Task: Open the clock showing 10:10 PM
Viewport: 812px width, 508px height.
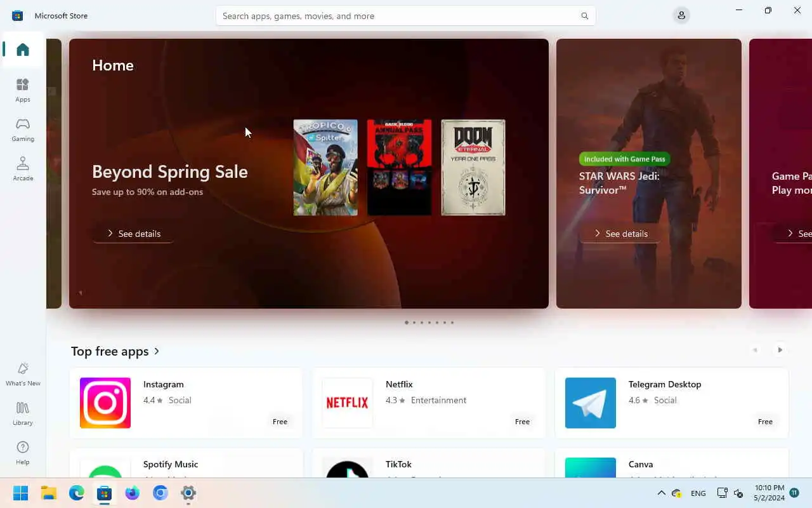Action: (769, 493)
